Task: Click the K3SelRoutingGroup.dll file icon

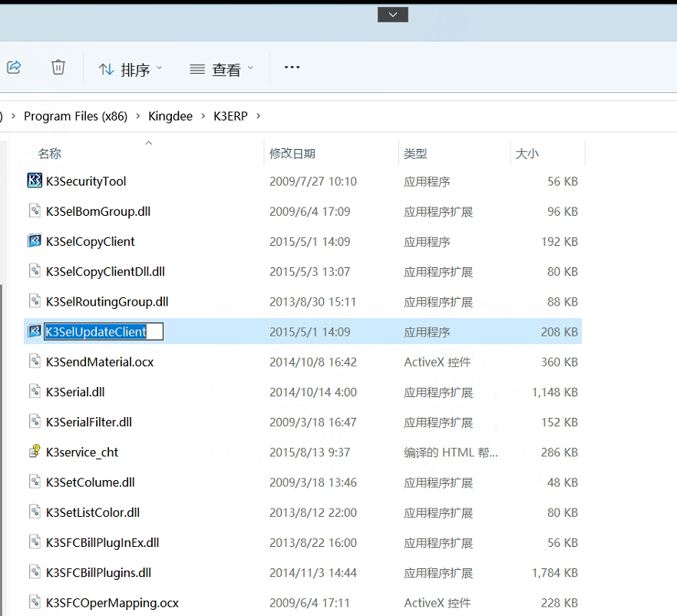Action: tap(35, 300)
